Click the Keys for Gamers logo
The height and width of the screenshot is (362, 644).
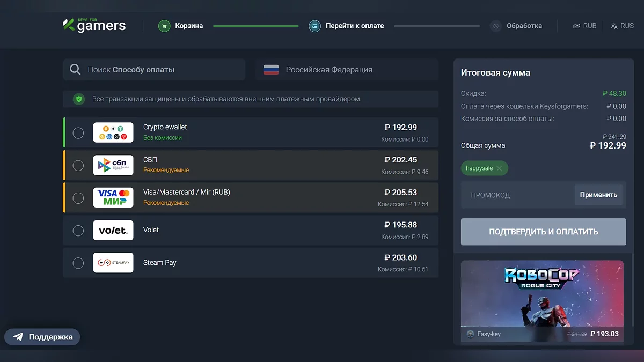click(94, 25)
